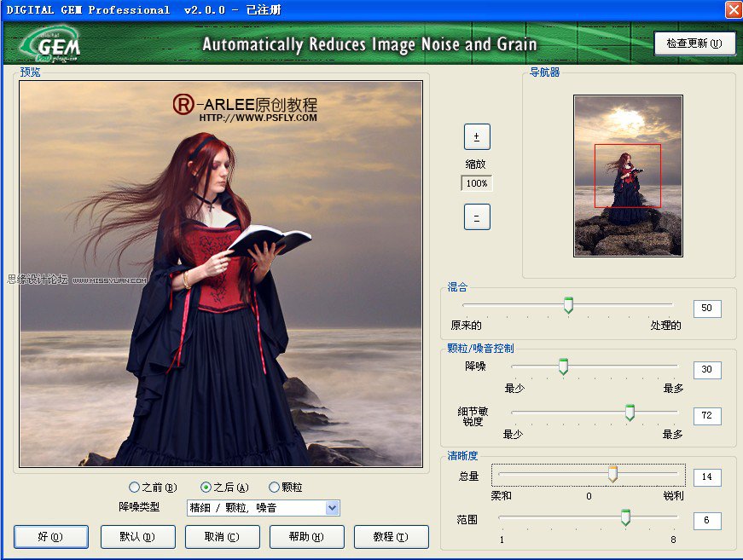
Task: Click the 原来的 (Original) blend label
Action: click(467, 326)
